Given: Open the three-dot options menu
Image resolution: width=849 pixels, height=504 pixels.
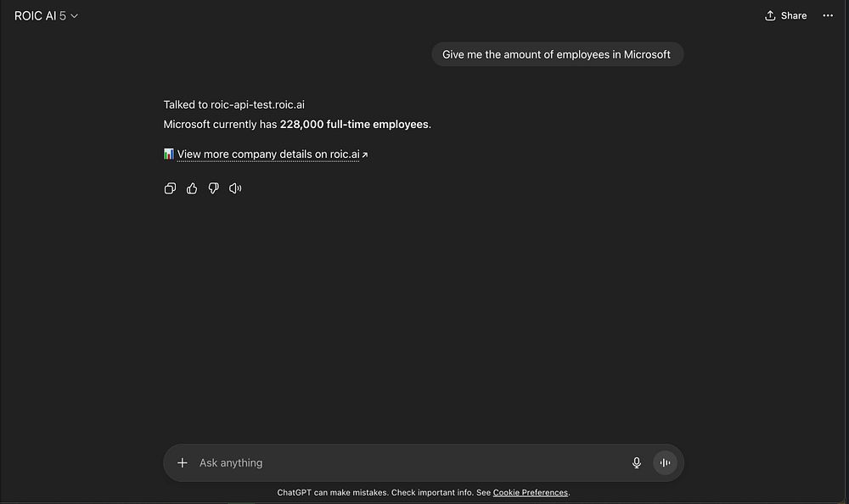Looking at the screenshot, I should coord(828,16).
